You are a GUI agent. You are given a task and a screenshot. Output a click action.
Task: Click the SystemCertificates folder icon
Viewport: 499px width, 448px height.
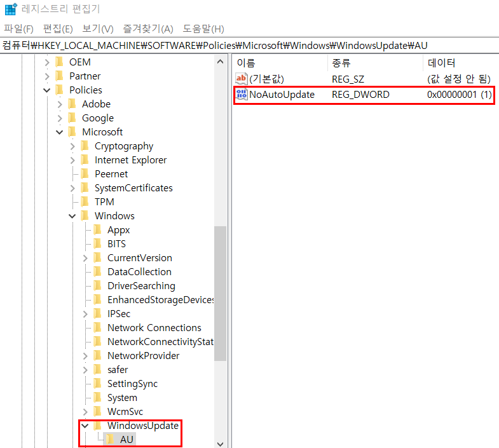tap(85, 188)
